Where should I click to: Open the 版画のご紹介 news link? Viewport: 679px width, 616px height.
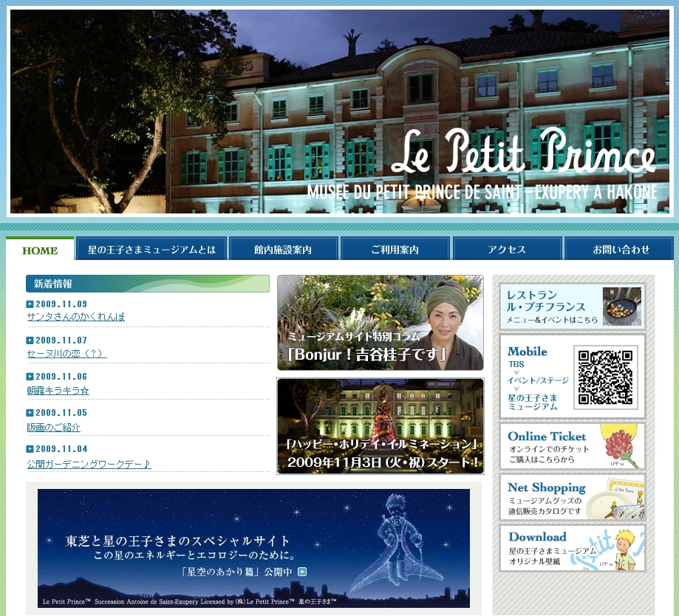(x=53, y=427)
